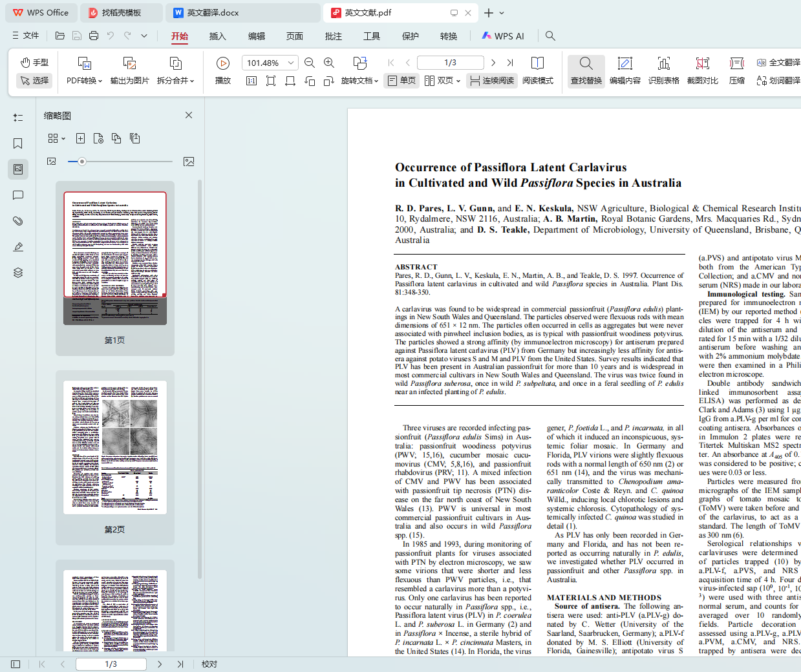The height and width of the screenshot is (672, 801).
Task: Toggle 单页 single page view
Action: pyautogui.click(x=401, y=81)
